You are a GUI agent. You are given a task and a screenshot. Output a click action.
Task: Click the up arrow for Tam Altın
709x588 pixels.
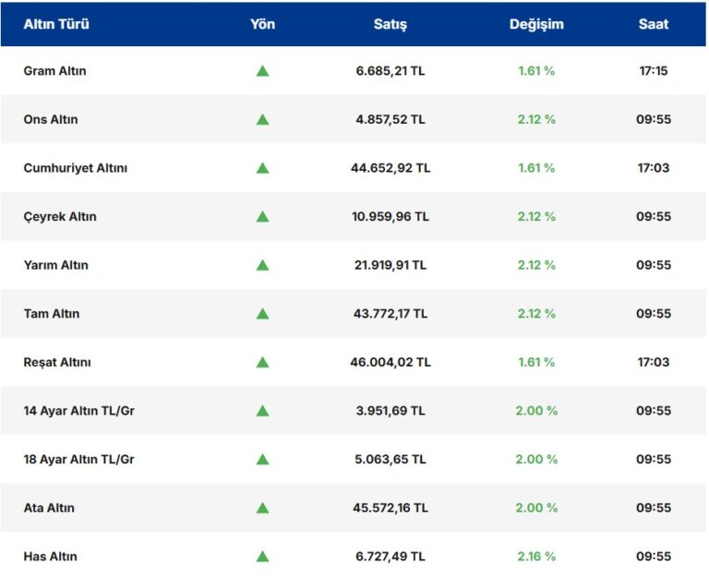[x=262, y=314]
